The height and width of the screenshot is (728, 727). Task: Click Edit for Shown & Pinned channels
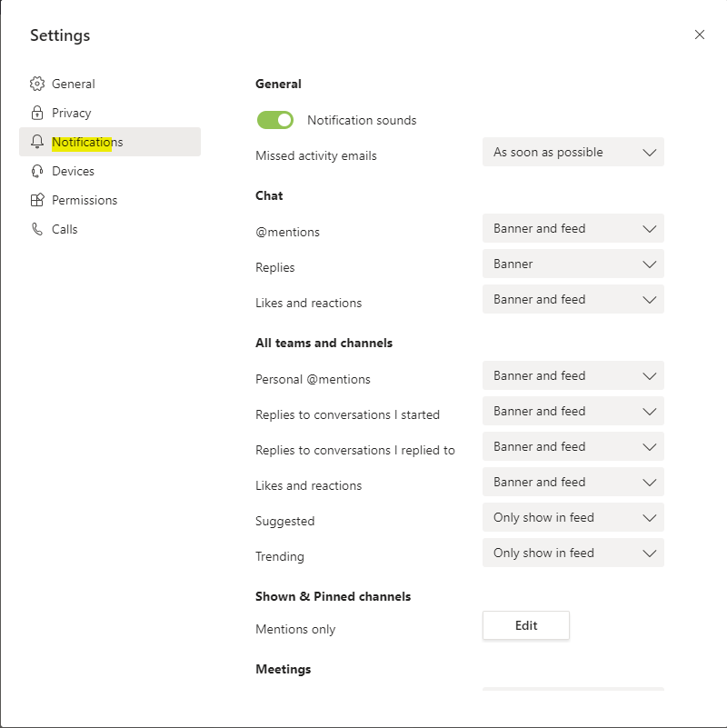pyautogui.click(x=525, y=625)
